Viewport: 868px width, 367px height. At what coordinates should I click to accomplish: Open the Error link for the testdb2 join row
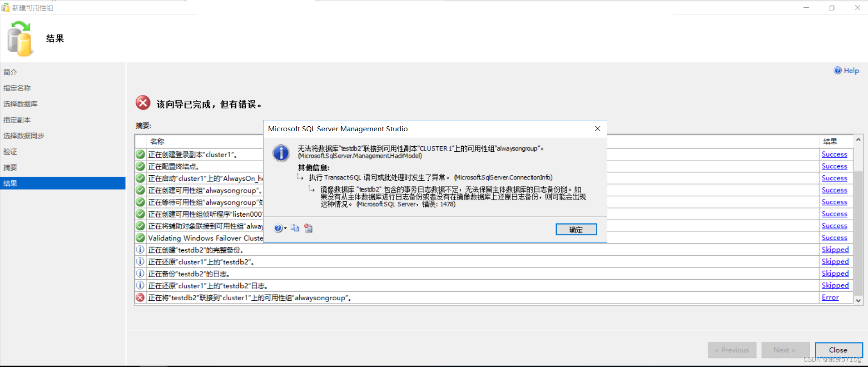pos(830,298)
